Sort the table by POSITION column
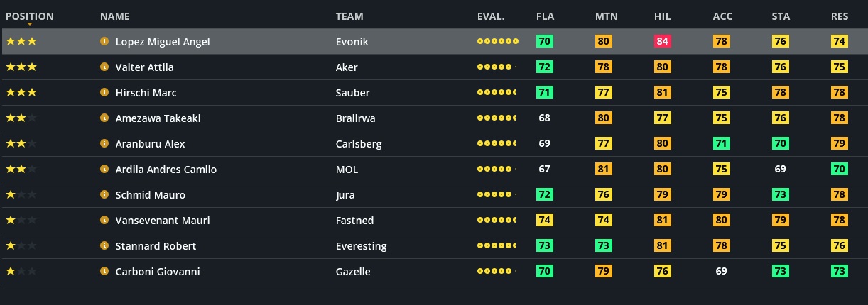 click(29, 16)
